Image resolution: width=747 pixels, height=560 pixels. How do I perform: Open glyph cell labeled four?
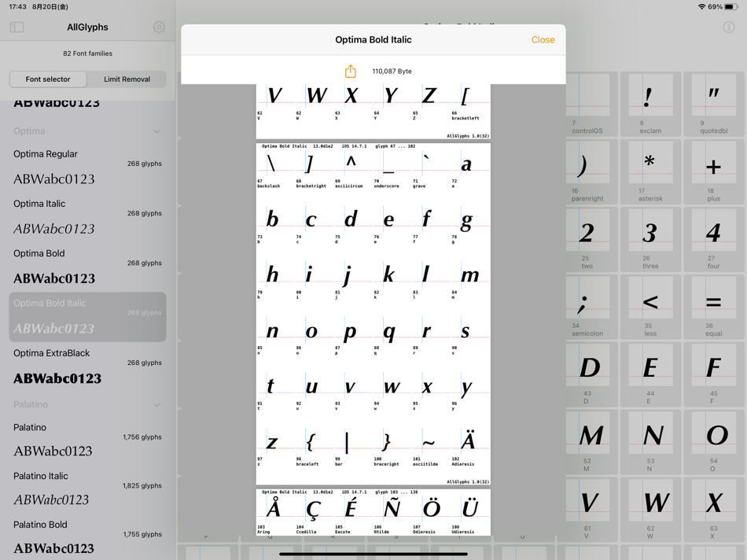click(713, 240)
